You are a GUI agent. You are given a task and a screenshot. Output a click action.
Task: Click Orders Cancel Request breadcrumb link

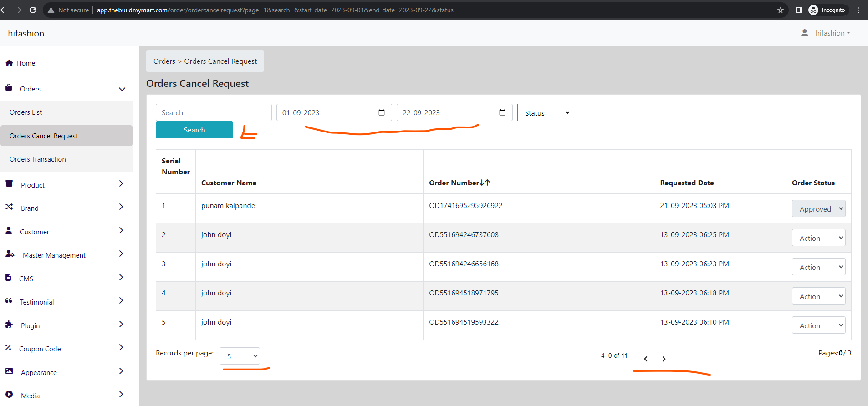click(x=220, y=61)
